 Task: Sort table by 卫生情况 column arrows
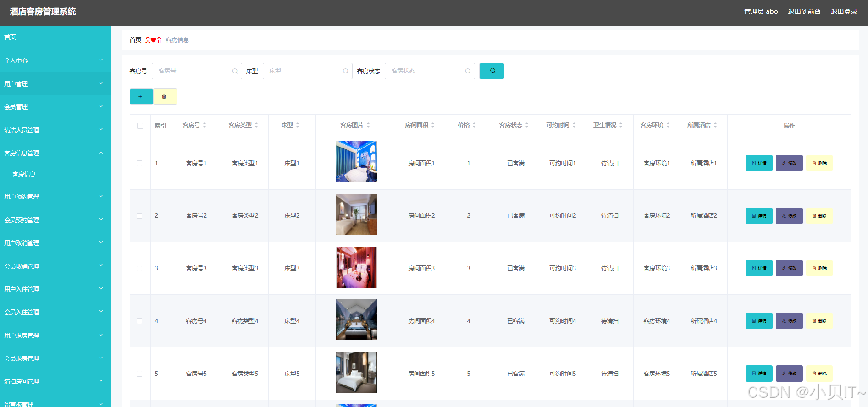point(621,125)
